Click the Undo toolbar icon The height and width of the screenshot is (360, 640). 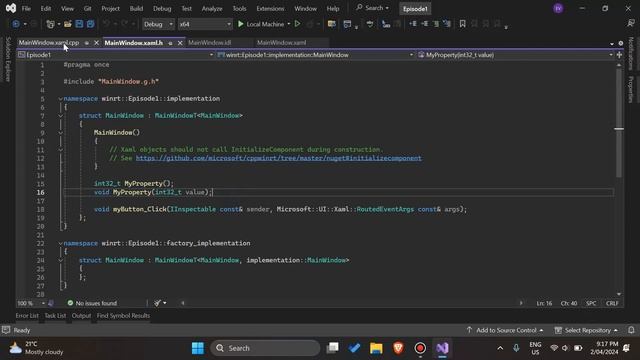pos(106,24)
